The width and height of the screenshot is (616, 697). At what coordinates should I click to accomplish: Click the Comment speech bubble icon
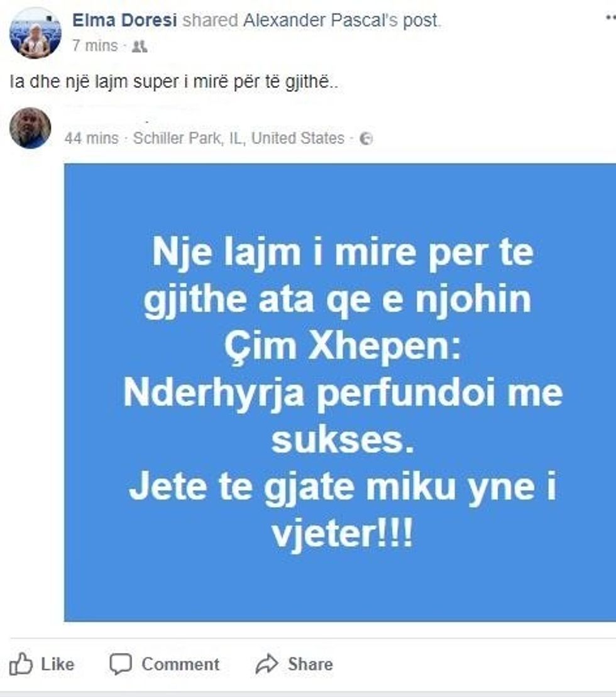(121, 664)
